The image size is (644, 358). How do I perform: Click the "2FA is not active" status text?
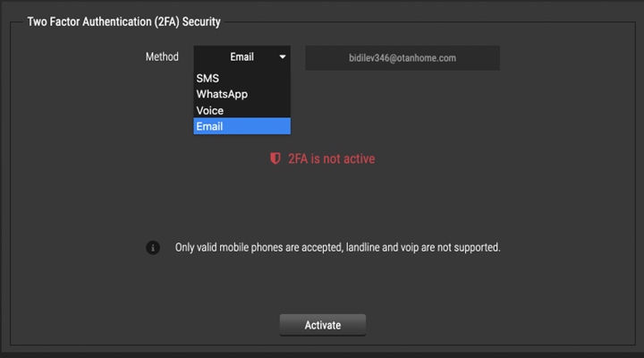(x=331, y=159)
